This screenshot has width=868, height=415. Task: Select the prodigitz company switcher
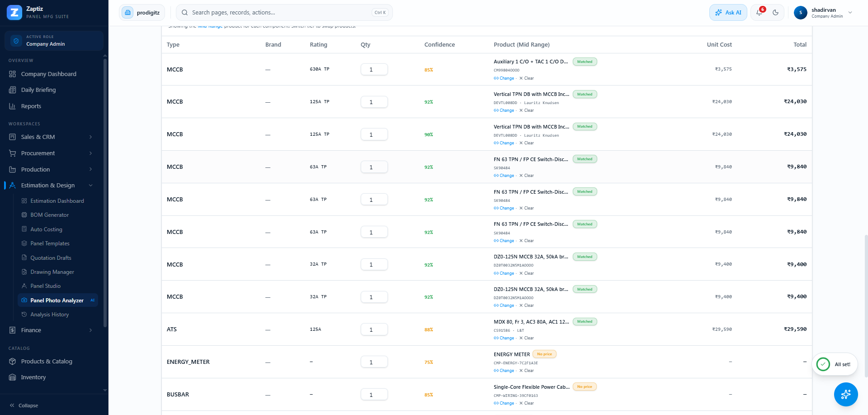point(142,13)
